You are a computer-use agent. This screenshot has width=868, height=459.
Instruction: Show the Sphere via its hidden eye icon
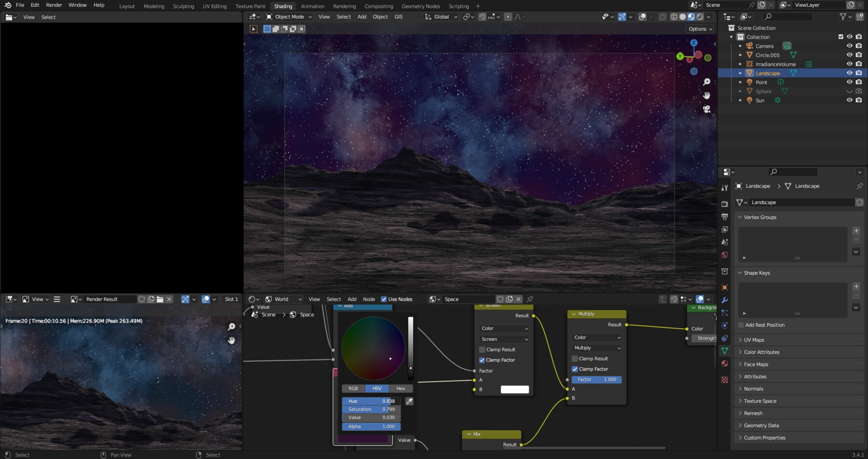point(849,91)
